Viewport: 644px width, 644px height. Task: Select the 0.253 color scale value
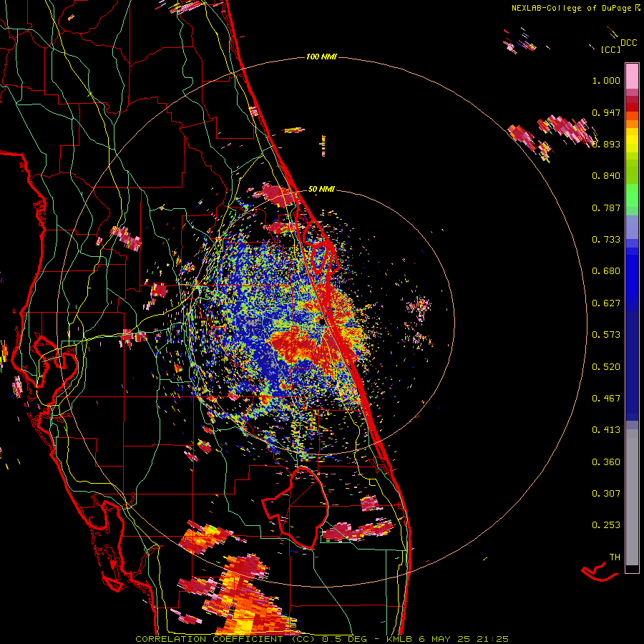coord(606,525)
